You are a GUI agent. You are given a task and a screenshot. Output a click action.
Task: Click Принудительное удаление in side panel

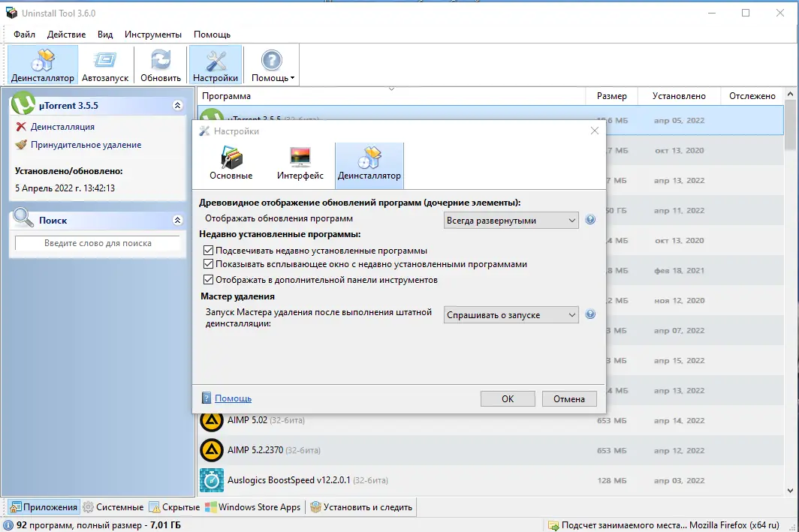coord(86,145)
